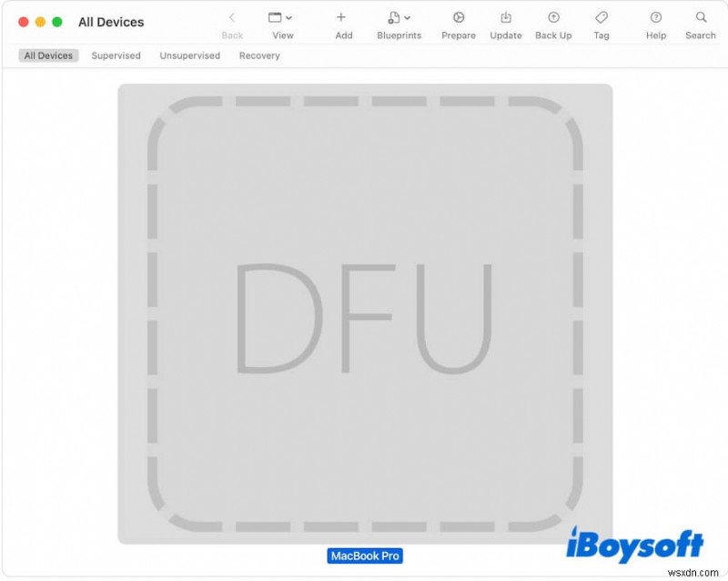Click the Add plus icon
This screenshot has width=728, height=581.
[340, 17]
